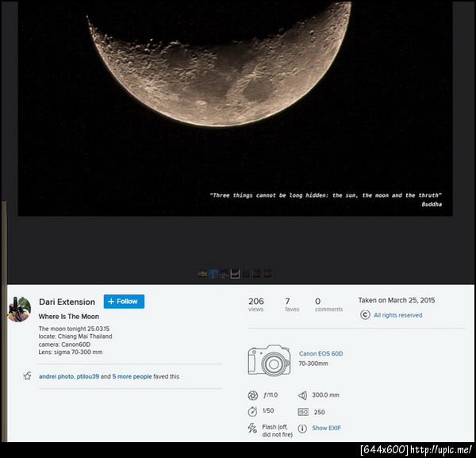Click the focal length icon beside 300.0 mm

click(302, 395)
